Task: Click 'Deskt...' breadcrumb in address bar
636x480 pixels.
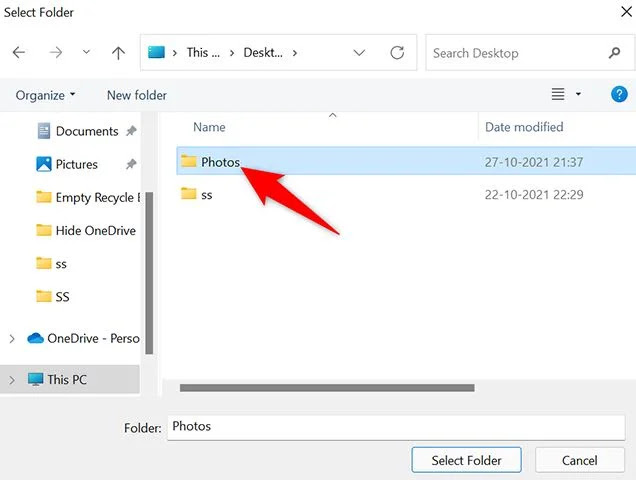Action: point(263,52)
